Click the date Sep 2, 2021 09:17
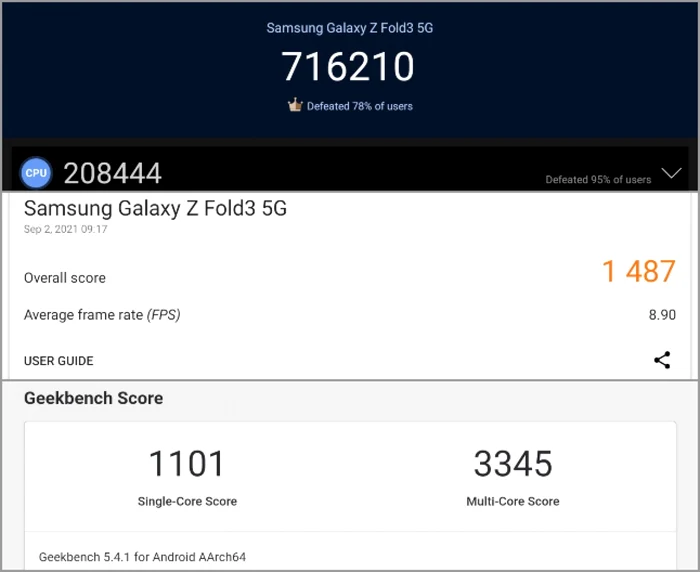 pos(66,229)
